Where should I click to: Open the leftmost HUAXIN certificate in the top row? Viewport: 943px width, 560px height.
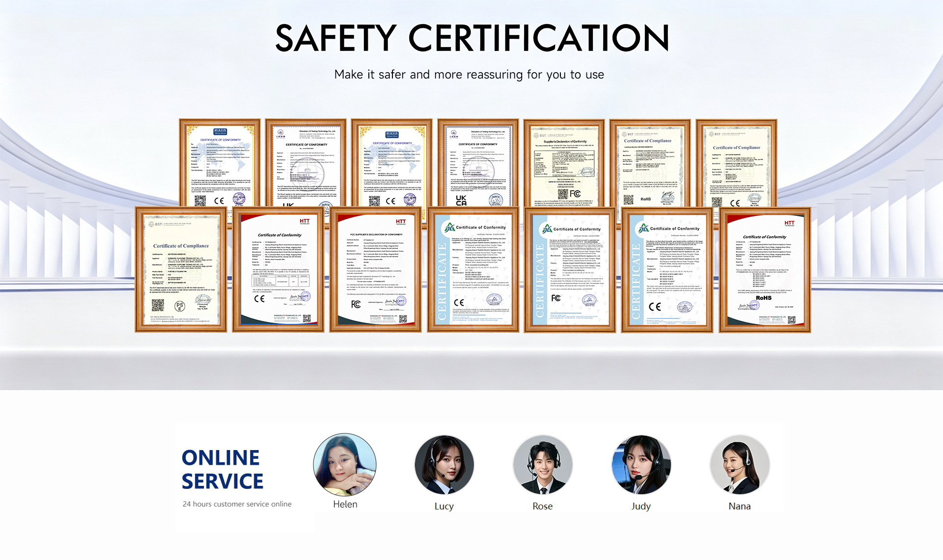[x=220, y=163]
